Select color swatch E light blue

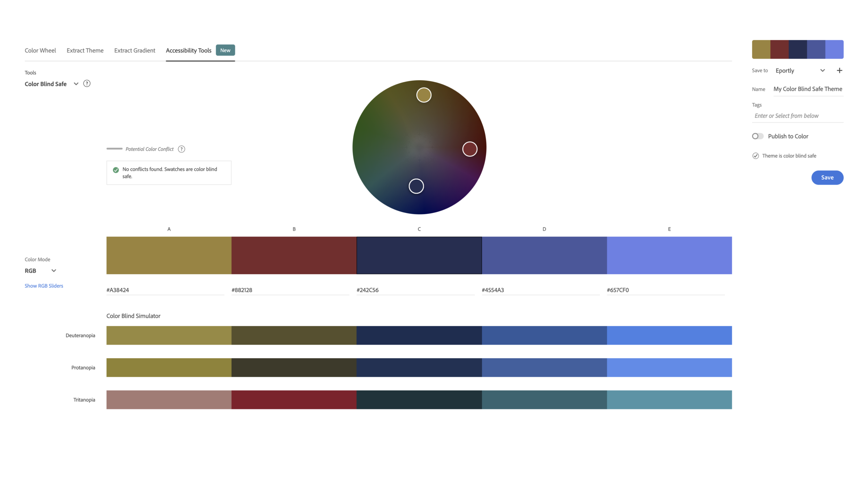(669, 255)
